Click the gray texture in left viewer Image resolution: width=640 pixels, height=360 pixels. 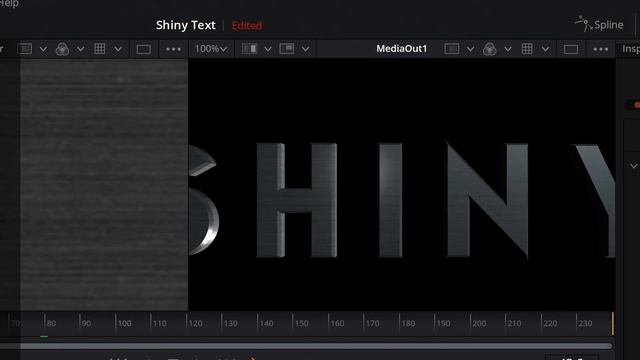click(x=104, y=184)
